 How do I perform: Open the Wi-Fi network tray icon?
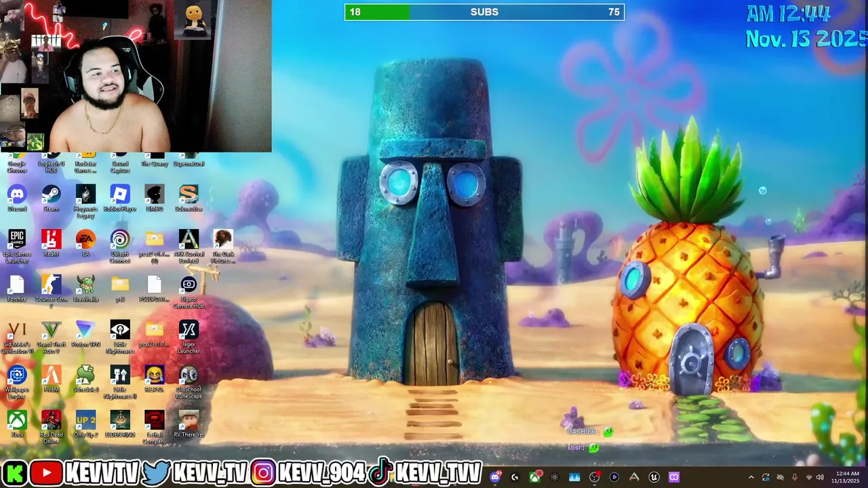pos(808,477)
